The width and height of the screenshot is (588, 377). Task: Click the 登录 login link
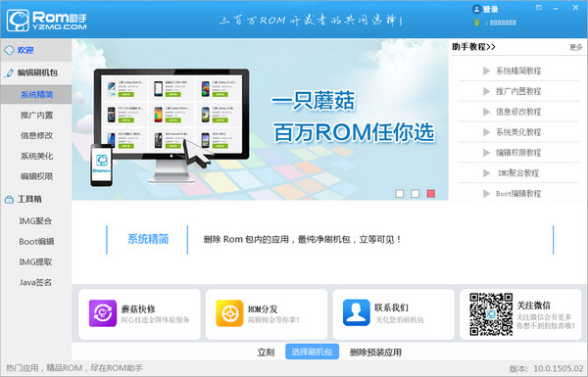click(491, 10)
